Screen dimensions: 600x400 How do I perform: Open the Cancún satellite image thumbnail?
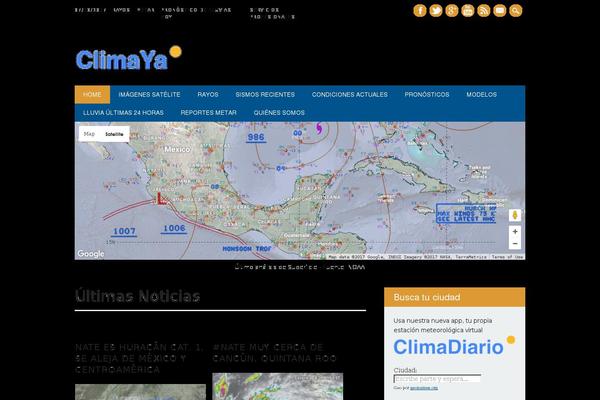click(278, 387)
